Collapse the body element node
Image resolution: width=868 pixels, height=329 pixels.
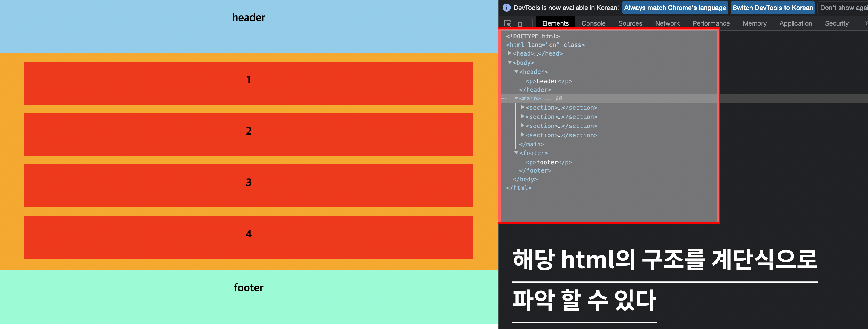(510, 63)
